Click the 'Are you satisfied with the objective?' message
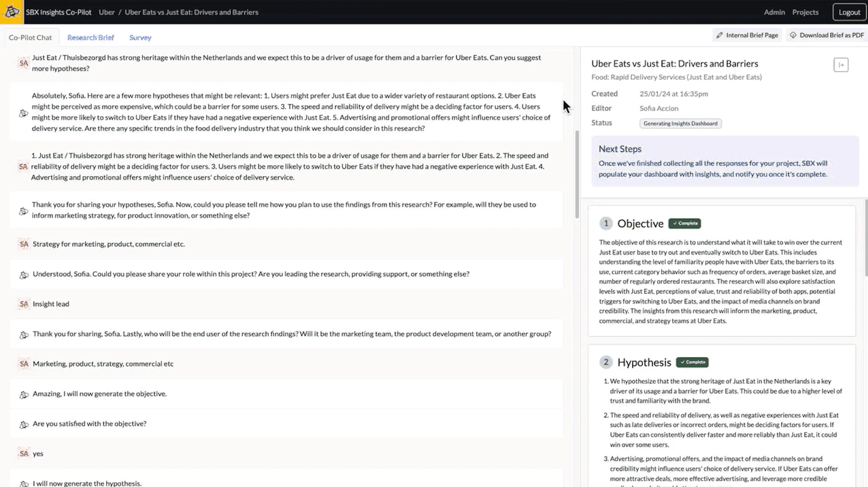Viewport: 868px width, 487px height. 90,423
